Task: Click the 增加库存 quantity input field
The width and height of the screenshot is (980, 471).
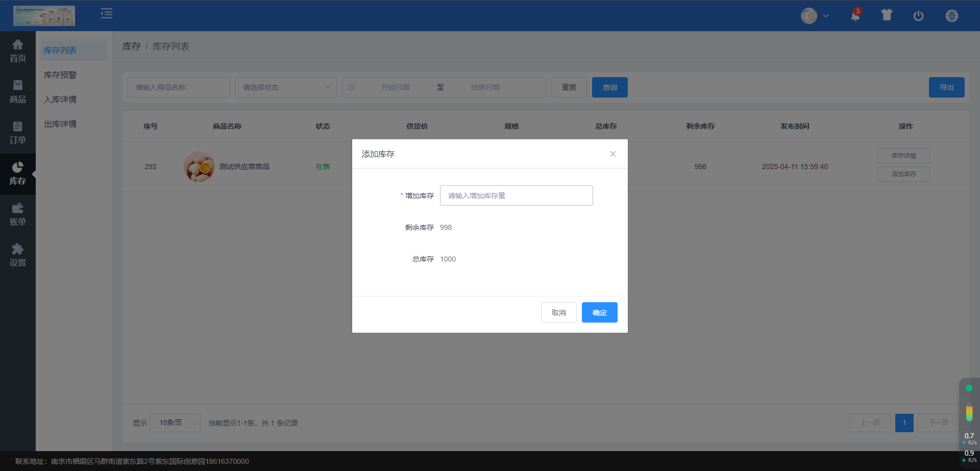Action: [x=516, y=196]
